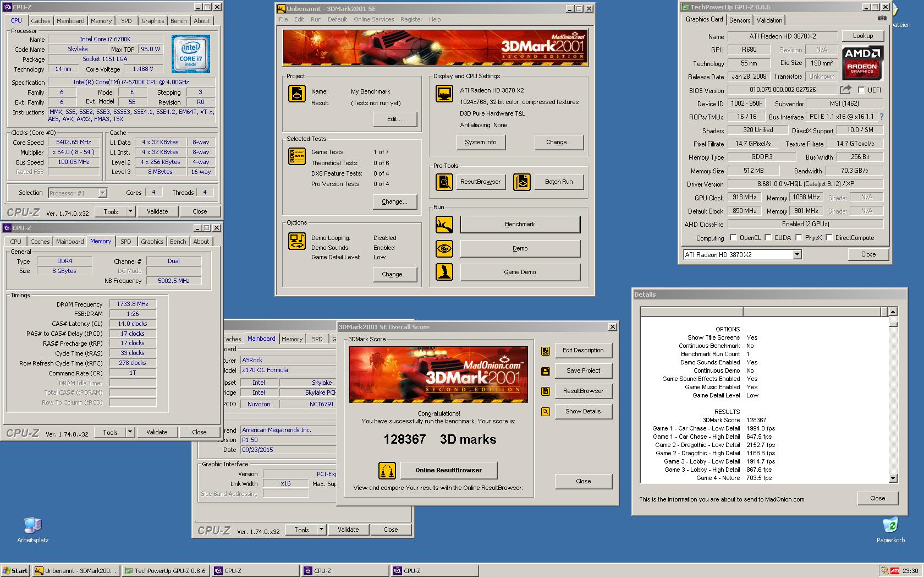The height and width of the screenshot is (578, 924).
Task: Click the Intel Core i7 logo in CPU-Z
Action: tap(190, 54)
